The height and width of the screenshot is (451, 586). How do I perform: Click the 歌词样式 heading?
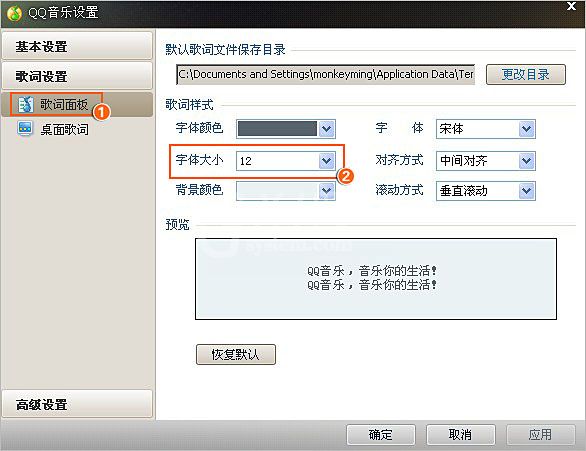pyautogui.click(x=189, y=105)
